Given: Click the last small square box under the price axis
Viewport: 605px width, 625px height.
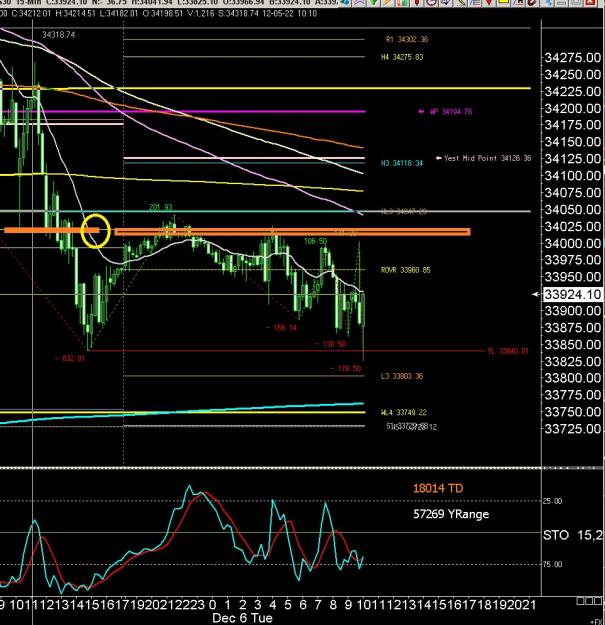Looking at the screenshot, I should (598, 601).
